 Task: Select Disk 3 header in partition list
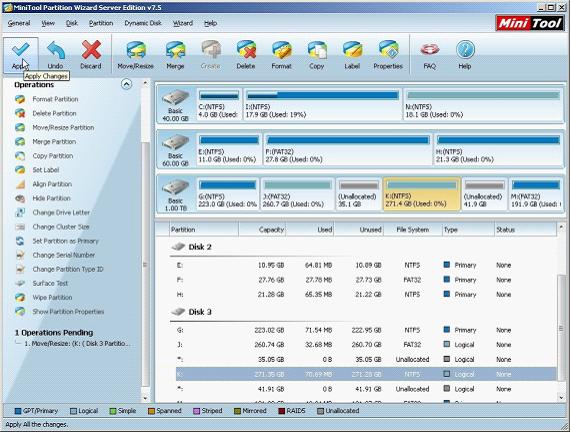(200, 312)
